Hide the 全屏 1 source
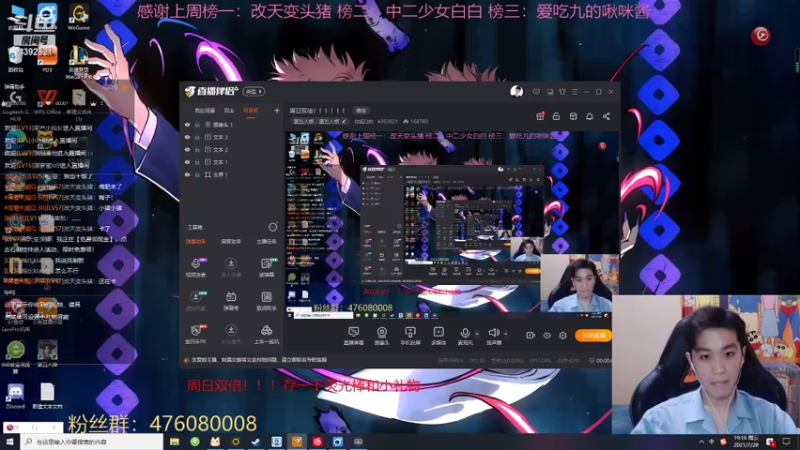The height and width of the screenshot is (450, 800). pyautogui.click(x=187, y=174)
